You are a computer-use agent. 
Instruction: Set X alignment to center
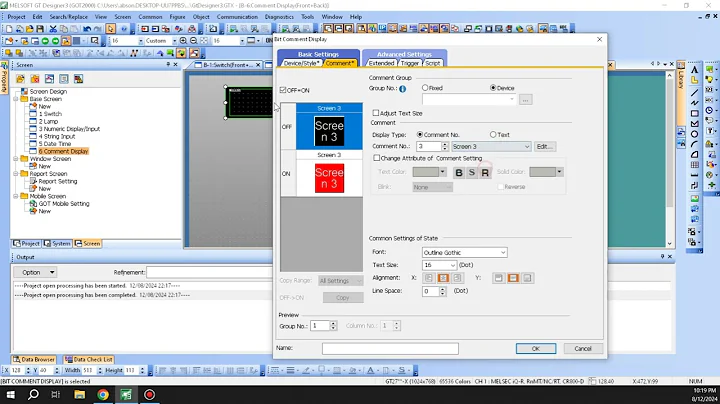pos(443,278)
